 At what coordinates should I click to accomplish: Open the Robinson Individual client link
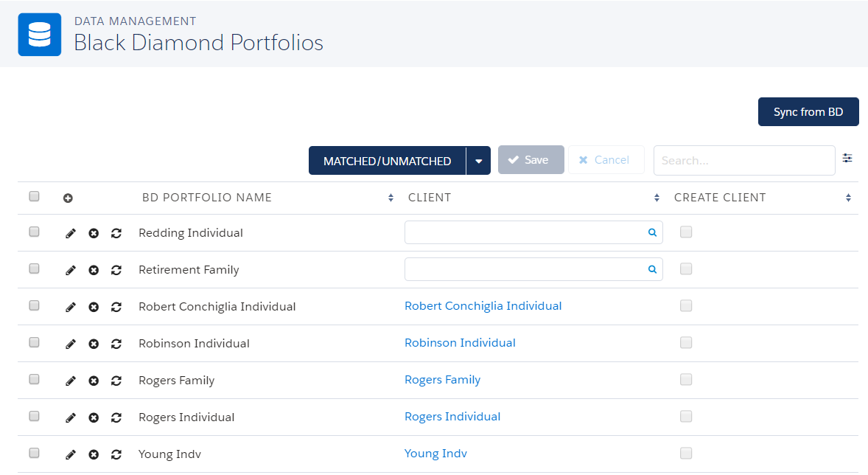(460, 342)
